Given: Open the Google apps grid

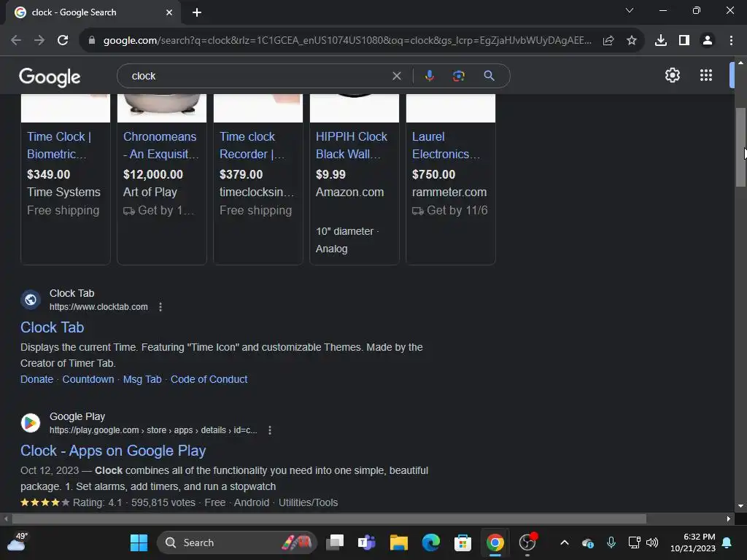Looking at the screenshot, I should (706, 75).
